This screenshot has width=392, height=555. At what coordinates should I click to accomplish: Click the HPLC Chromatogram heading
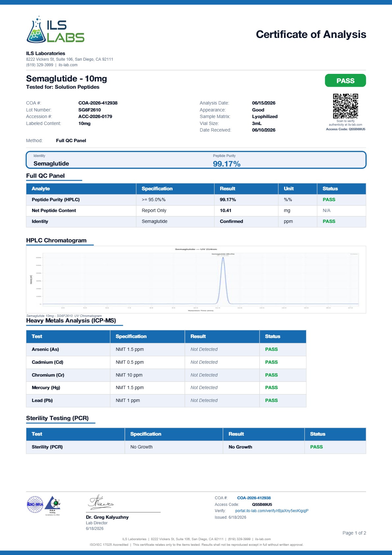[x=56, y=240]
